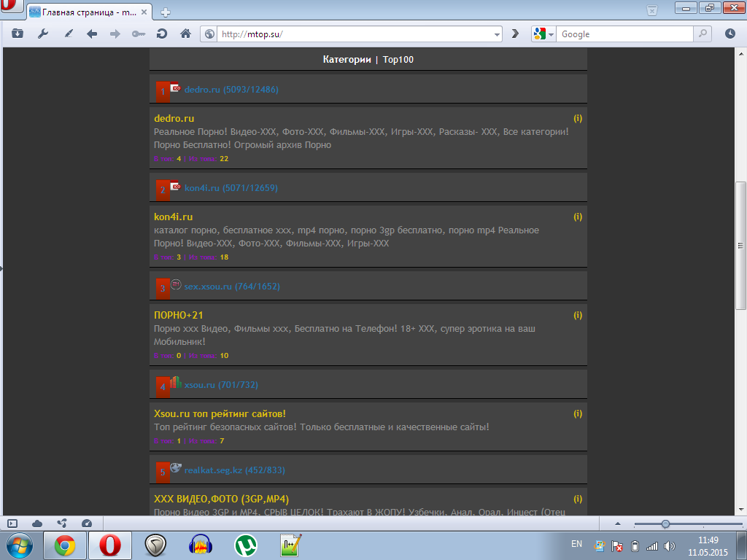Click the volume speaker tray icon

(x=670, y=546)
